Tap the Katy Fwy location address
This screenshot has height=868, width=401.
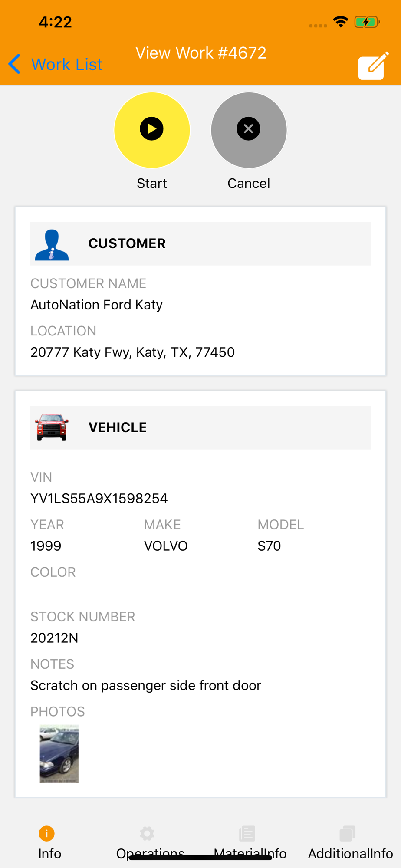tap(132, 352)
